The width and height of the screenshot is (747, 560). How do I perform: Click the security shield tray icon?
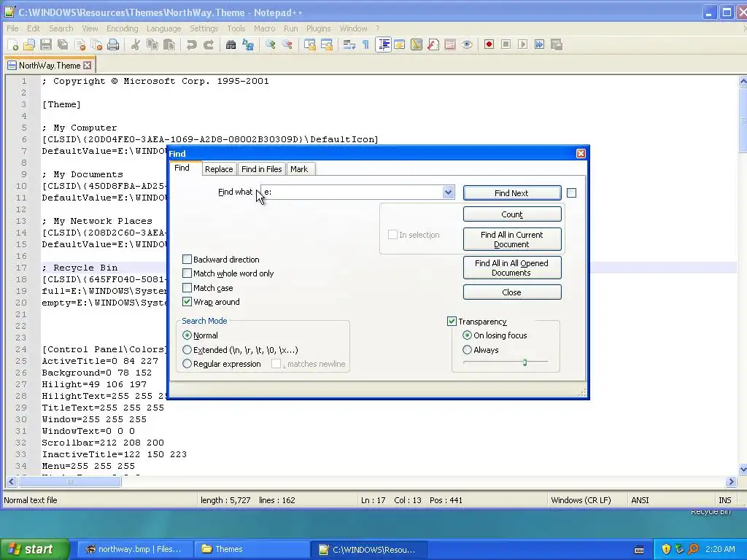pyautogui.click(x=666, y=549)
